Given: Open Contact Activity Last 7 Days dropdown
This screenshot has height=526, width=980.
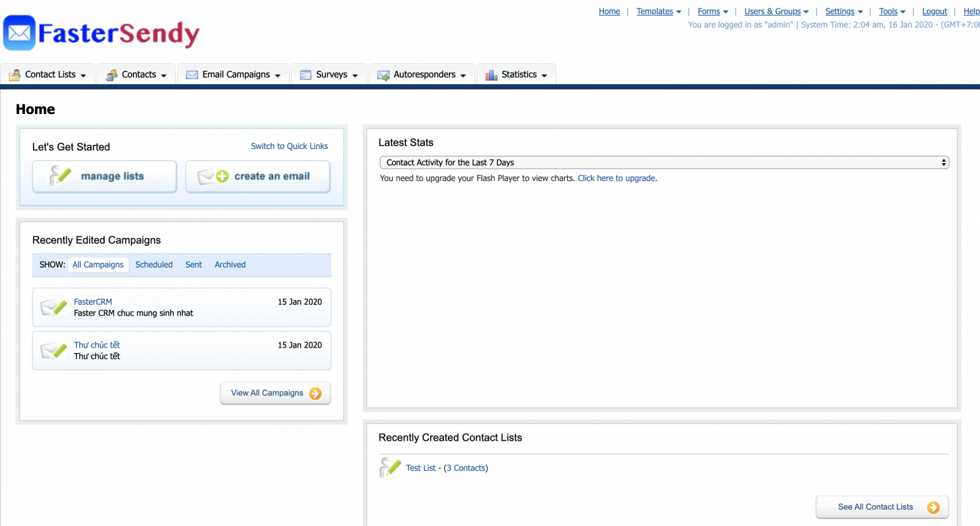Looking at the screenshot, I should tap(664, 162).
